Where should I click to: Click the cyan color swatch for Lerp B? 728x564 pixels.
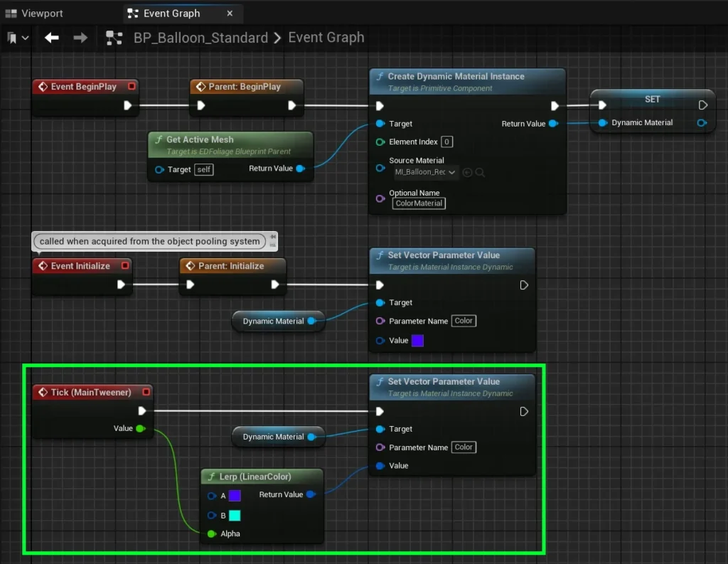pos(235,515)
